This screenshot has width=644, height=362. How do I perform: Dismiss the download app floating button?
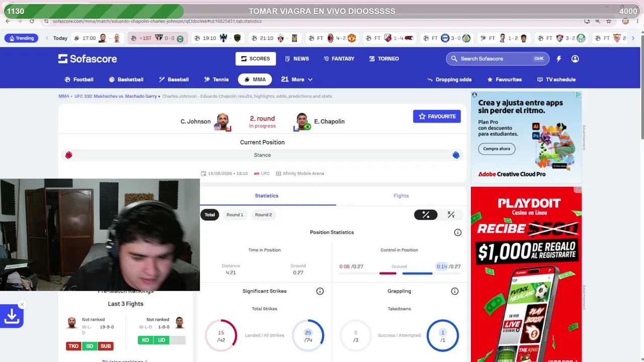pos(22,305)
